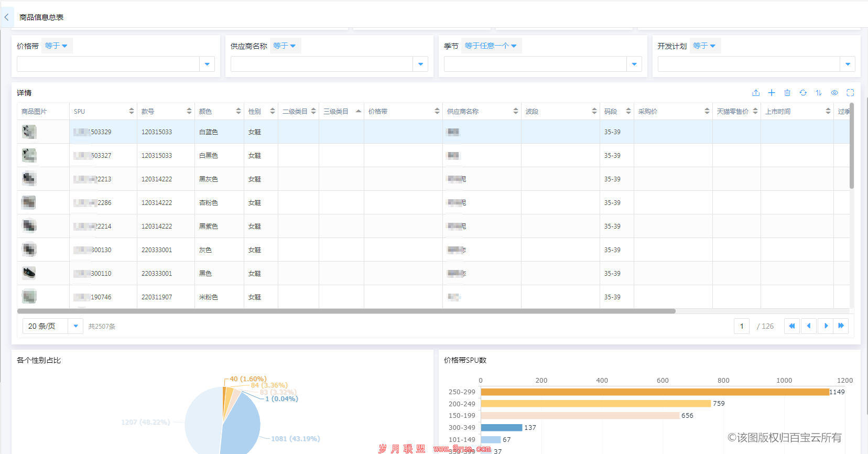
Task: Sort by 天猫零售价 column arrows
Action: tap(755, 111)
